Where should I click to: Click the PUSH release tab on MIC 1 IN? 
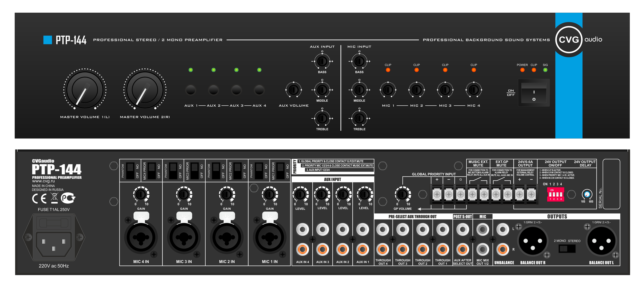(x=270, y=216)
